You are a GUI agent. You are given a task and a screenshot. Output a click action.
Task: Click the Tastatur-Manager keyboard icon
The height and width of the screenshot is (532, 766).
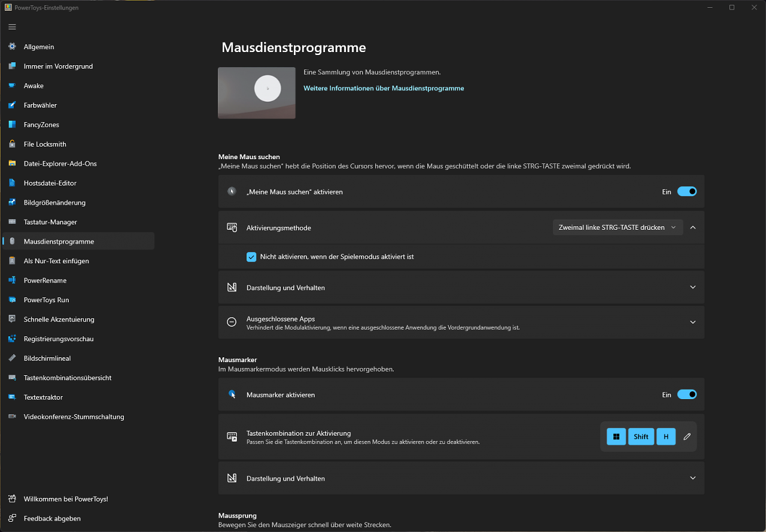pos(12,222)
